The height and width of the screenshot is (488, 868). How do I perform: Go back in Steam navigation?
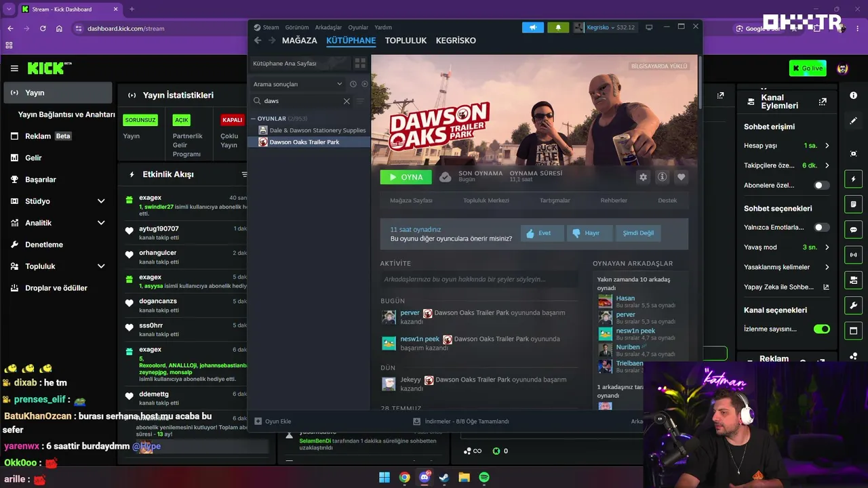click(x=258, y=41)
